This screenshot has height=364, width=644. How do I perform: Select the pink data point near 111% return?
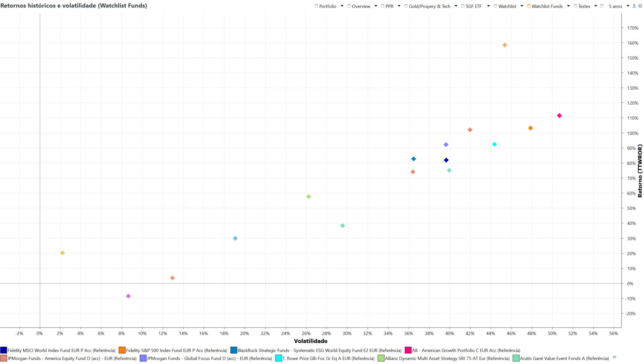(x=559, y=116)
